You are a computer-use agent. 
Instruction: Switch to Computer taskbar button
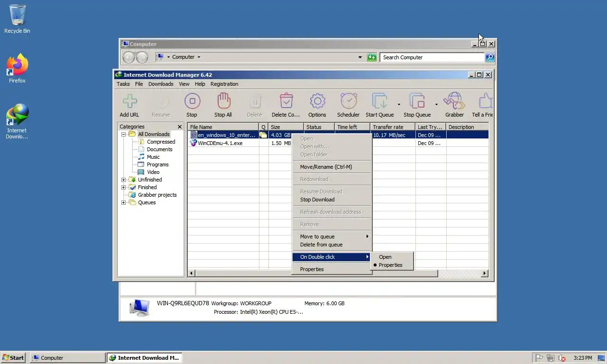tap(67, 358)
